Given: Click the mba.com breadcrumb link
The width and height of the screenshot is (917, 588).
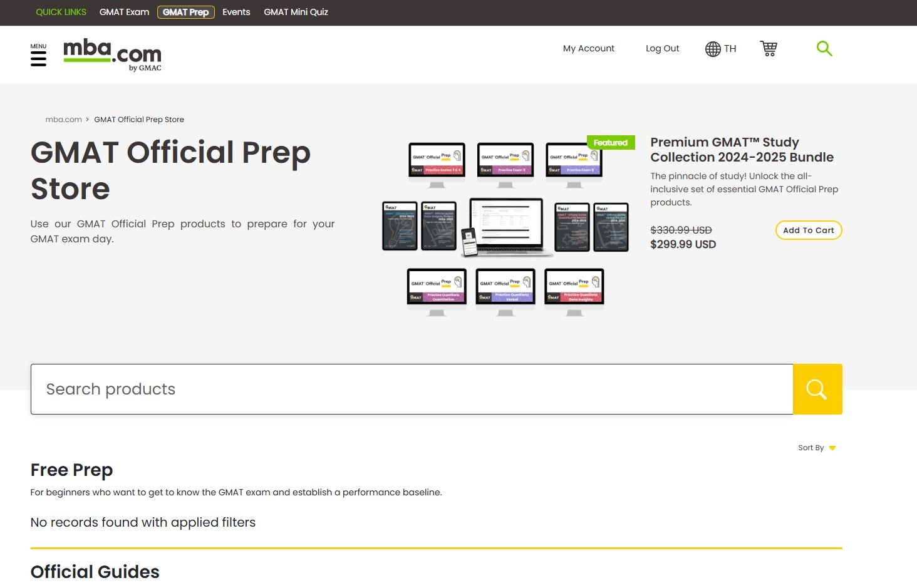Looking at the screenshot, I should 63,120.
